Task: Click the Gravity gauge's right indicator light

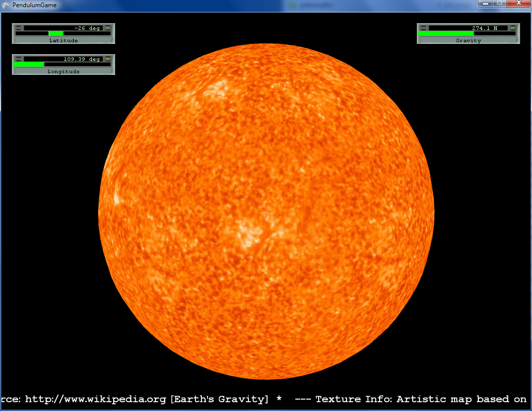Action: pyautogui.click(x=512, y=28)
